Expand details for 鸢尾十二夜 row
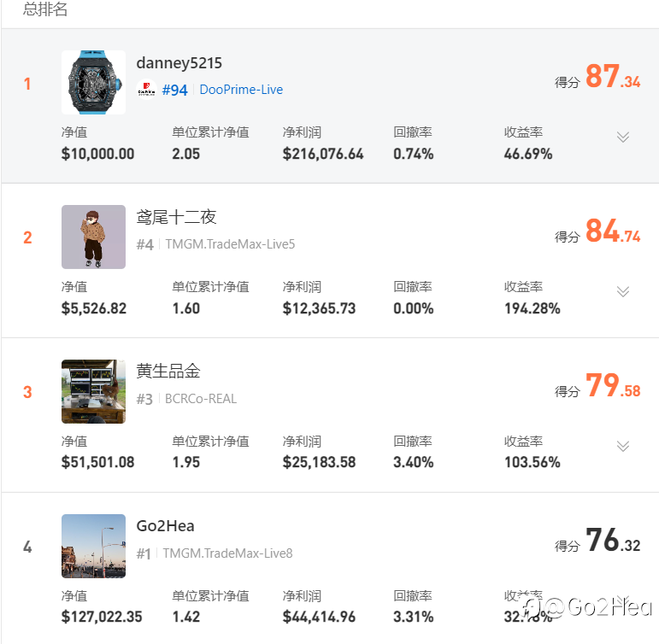 click(623, 291)
